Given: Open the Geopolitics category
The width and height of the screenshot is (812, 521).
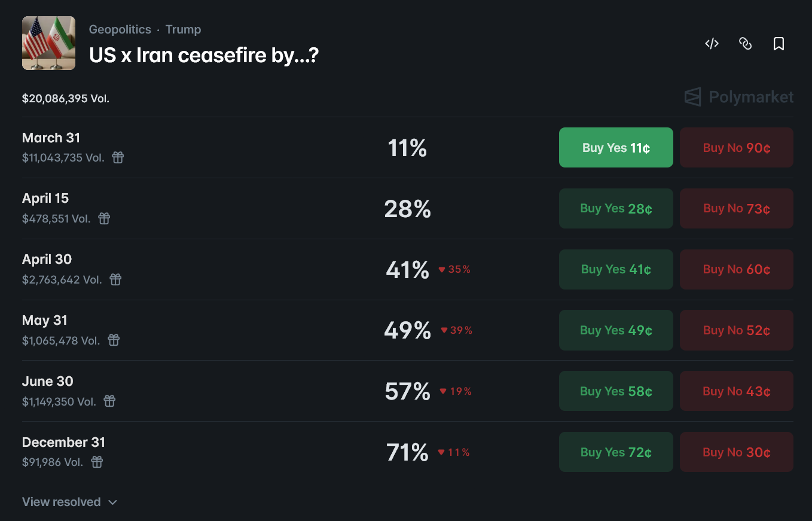Looking at the screenshot, I should (120, 29).
